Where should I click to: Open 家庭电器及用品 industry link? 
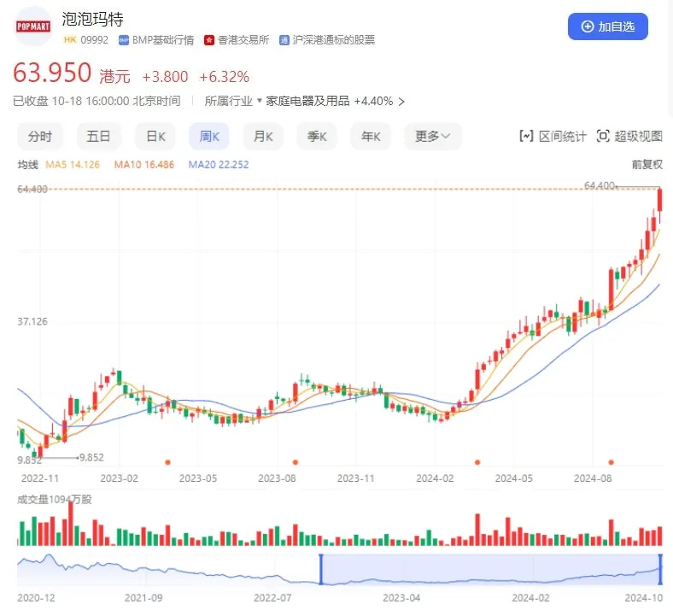coord(307,101)
